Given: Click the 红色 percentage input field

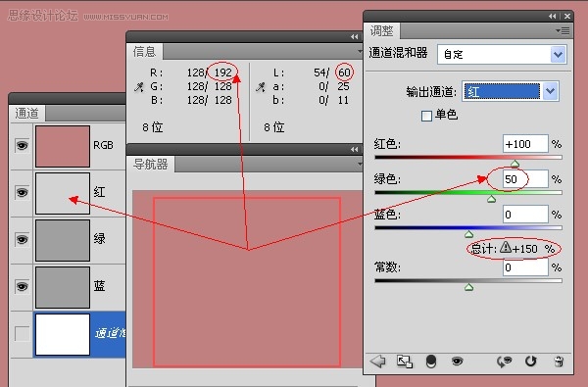Looking at the screenshot, I should (525, 144).
